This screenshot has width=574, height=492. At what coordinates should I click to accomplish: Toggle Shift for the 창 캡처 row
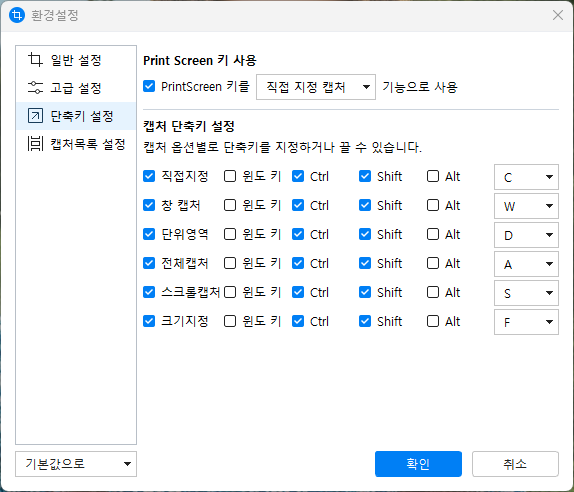(x=365, y=205)
